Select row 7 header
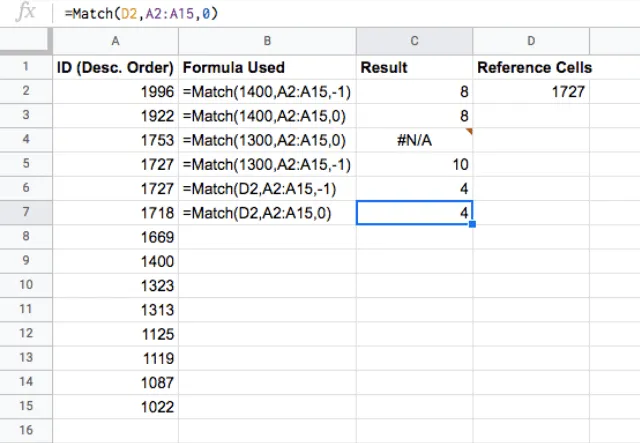 [x=26, y=212]
